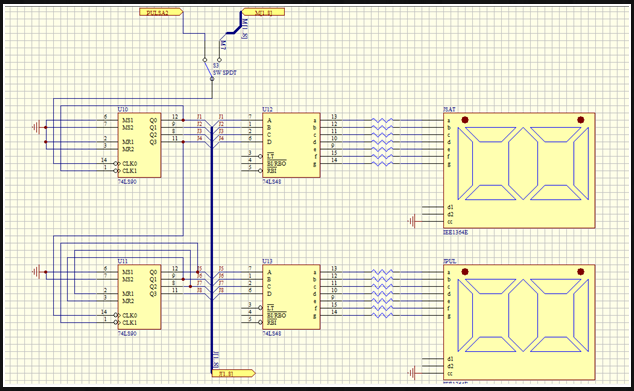Image resolution: width=634 pixels, height=391 pixels.
Task: Select the U13 74LS48 decoder chip
Action: coord(291,297)
